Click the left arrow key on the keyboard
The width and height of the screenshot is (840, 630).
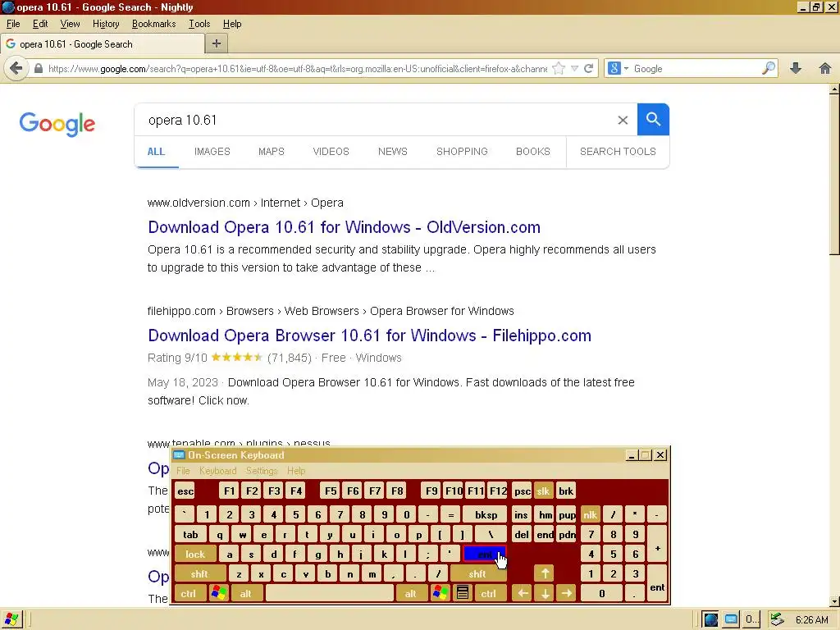(523, 593)
